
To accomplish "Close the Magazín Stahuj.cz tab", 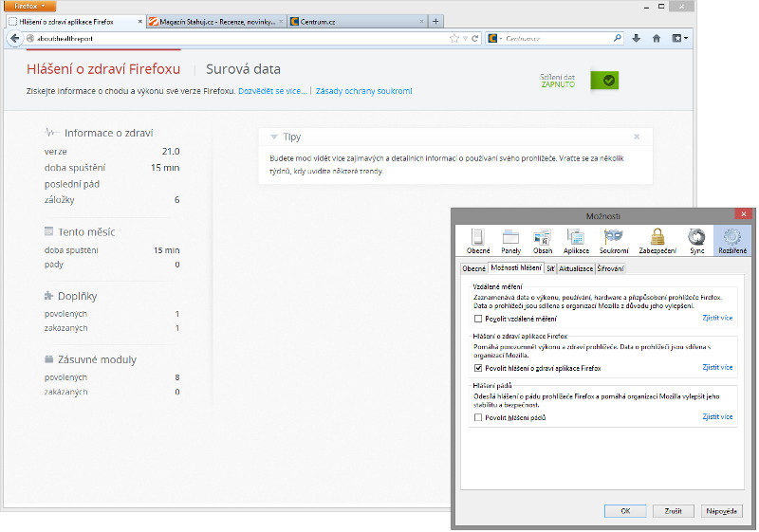I will [281, 22].
